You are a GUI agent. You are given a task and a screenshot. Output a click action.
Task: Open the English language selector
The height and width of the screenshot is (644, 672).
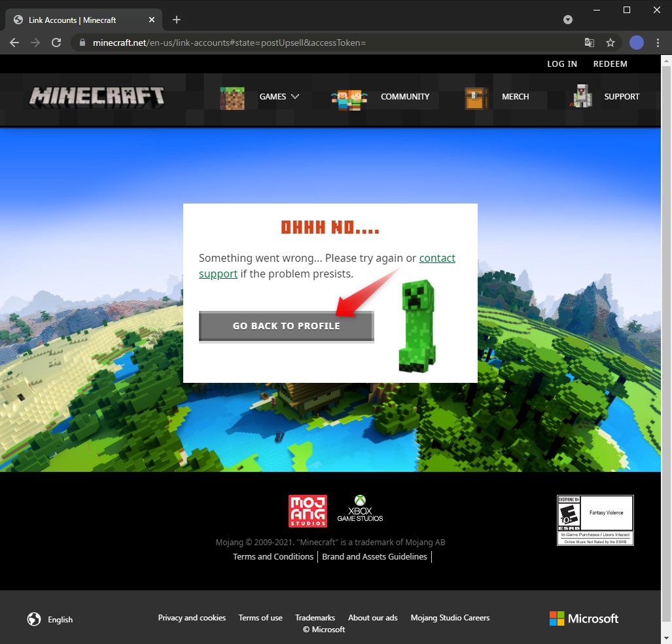click(50, 619)
